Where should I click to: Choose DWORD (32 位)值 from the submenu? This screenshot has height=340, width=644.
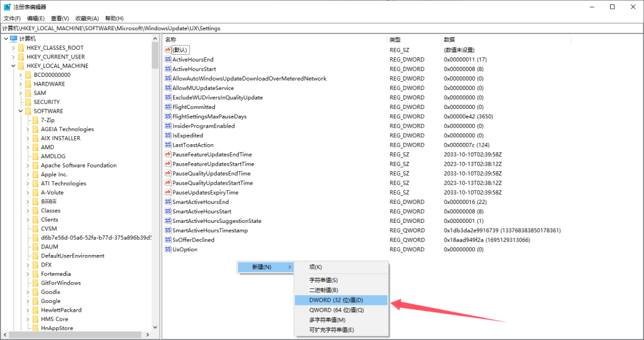[336, 300]
